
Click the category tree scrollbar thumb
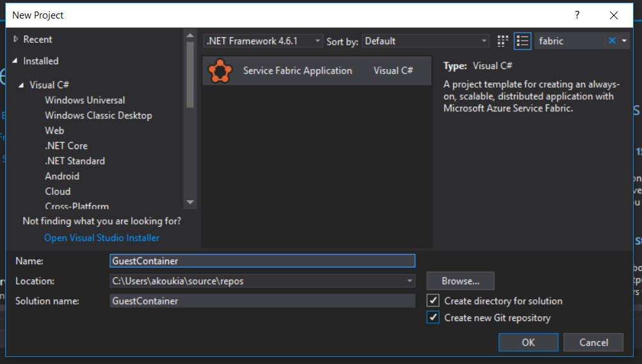pyautogui.click(x=190, y=74)
